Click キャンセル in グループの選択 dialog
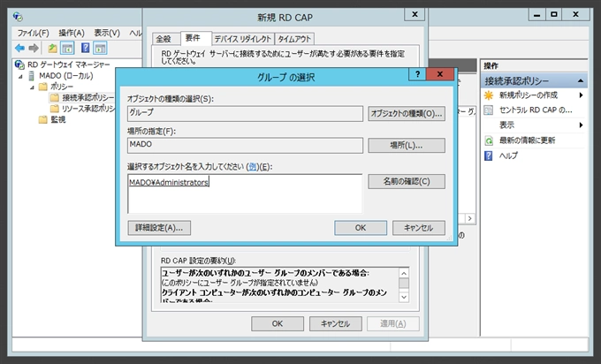 tap(419, 228)
